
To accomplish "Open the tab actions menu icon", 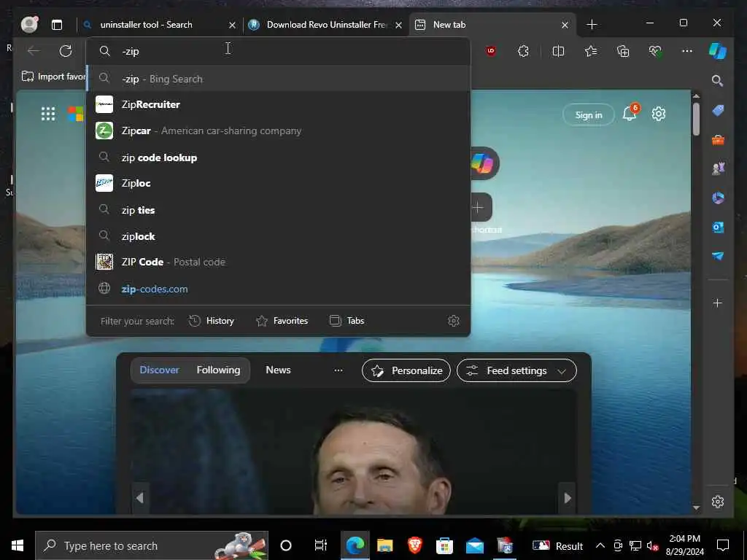I will [57, 25].
